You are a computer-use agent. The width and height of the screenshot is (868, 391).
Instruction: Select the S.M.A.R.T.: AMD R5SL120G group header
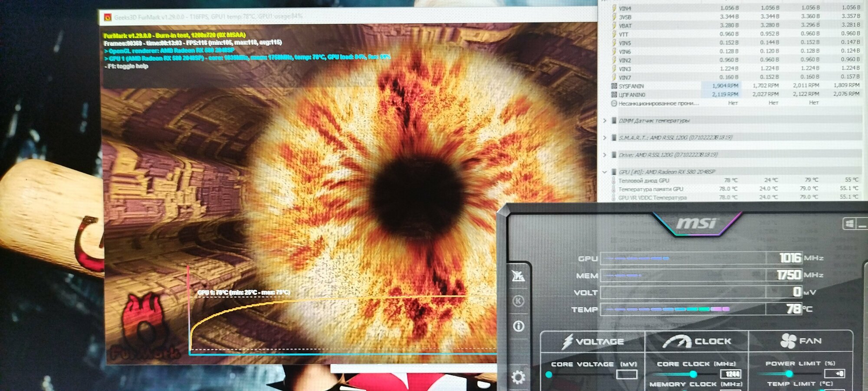coord(676,138)
